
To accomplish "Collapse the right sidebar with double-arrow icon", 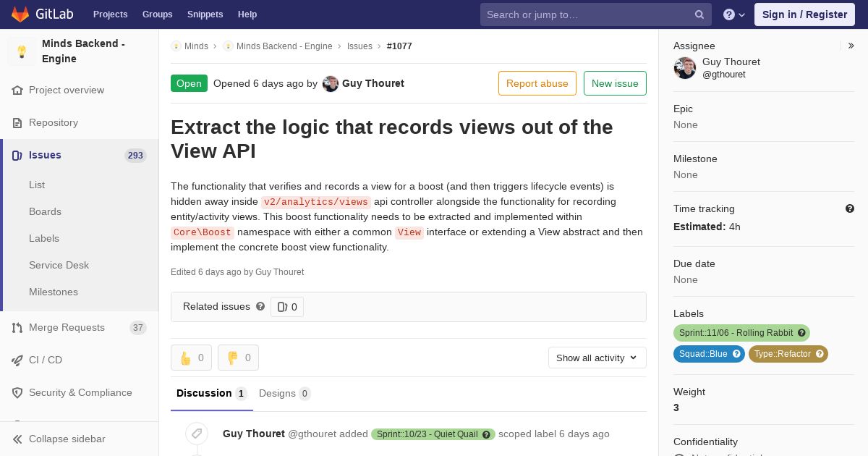I will click(851, 46).
